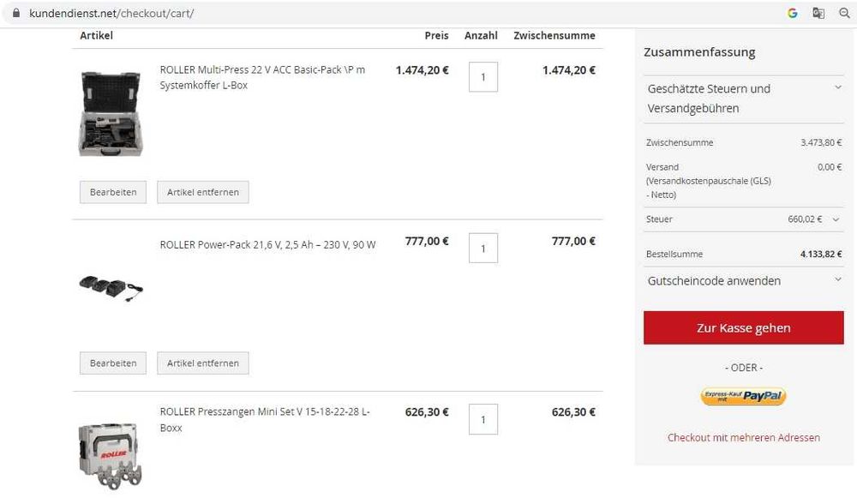Click Zur Kasse gehen button
Image resolution: width=857 pixels, height=504 pixels.
(743, 327)
